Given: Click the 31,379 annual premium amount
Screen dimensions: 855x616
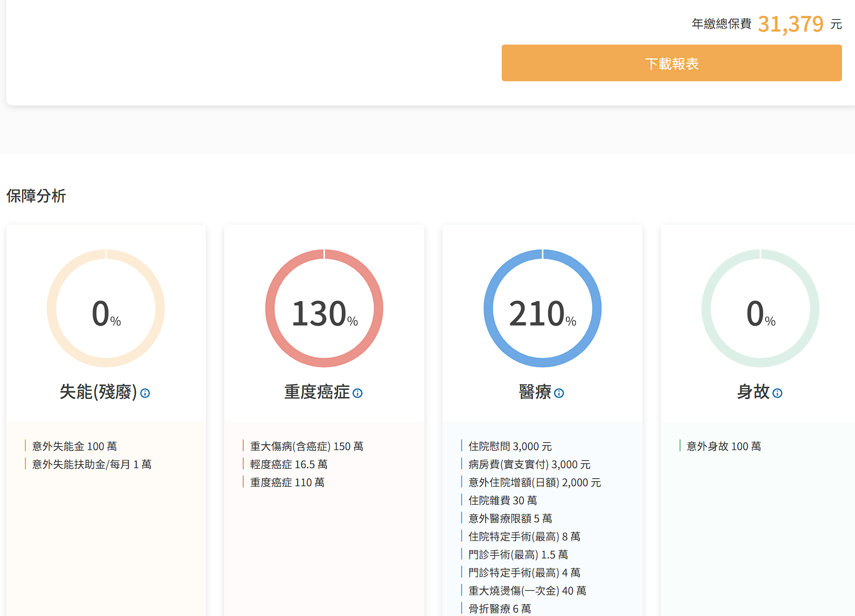Looking at the screenshot, I should 791,24.
